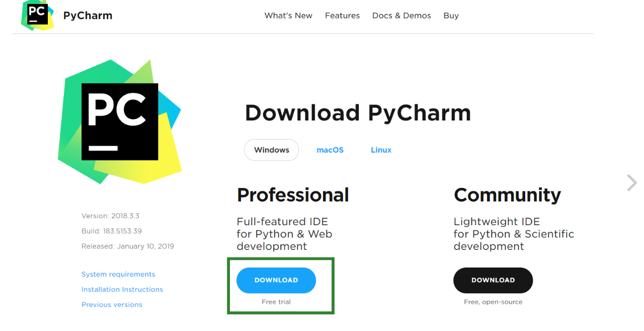Image resolution: width=644 pixels, height=331 pixels.
Task: Switch to the macOS platform tab
Action: coord(330,150)
